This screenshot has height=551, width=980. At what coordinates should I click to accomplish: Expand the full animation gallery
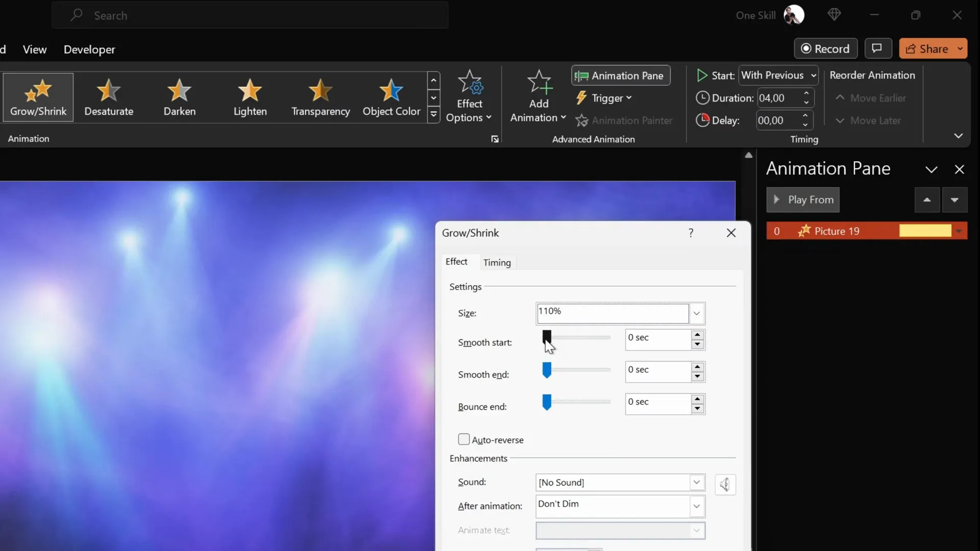tap(433, 115)
